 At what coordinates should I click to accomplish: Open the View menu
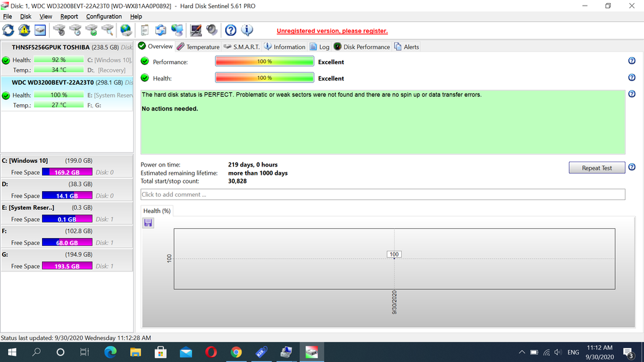point(45,16)
